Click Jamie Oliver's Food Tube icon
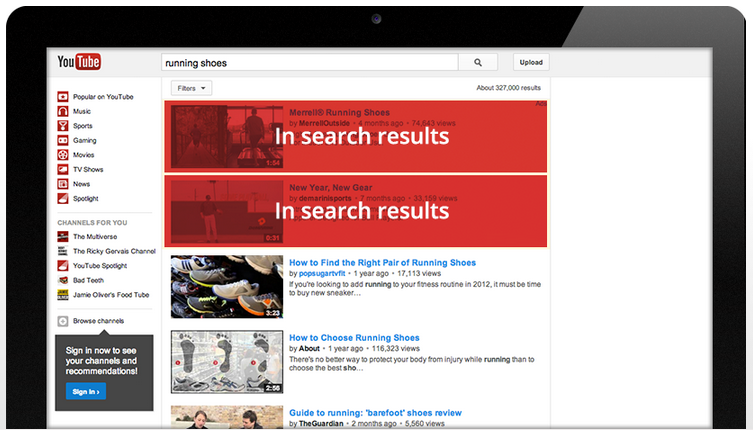Image resolution: width=753 pixels, height=431 pixels. [63, 295]
